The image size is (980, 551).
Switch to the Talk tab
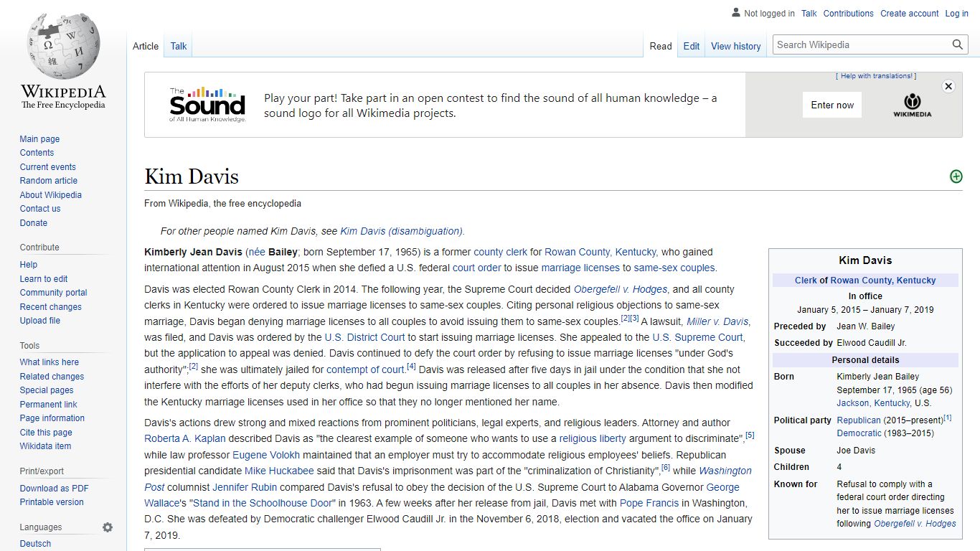[x=179, y=46]
